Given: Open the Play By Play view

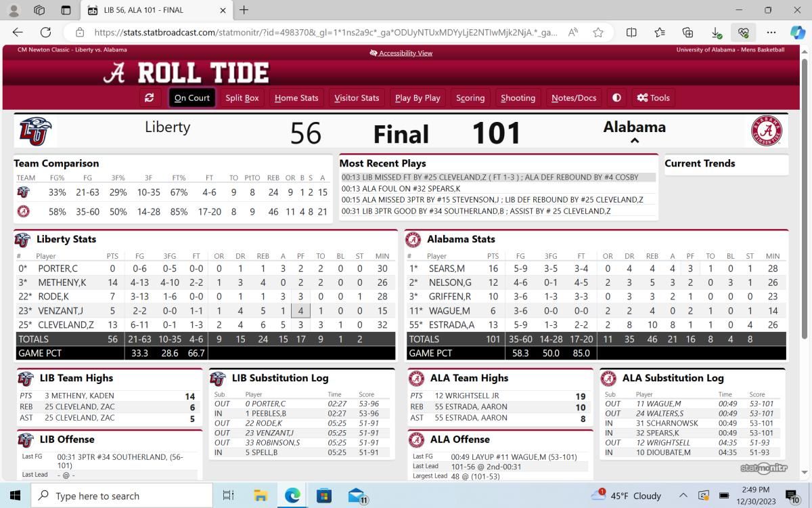Looking at the screenshot, I should click(x=418, y=98).
